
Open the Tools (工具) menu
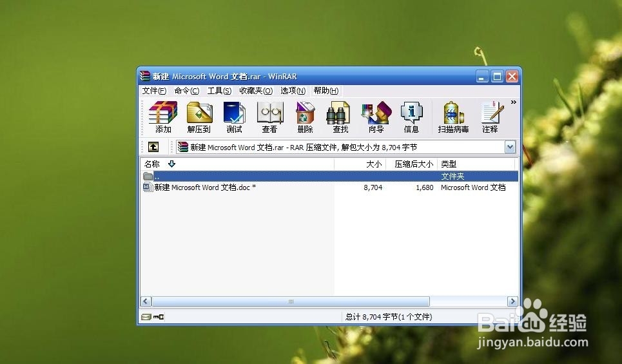(219, 91)
